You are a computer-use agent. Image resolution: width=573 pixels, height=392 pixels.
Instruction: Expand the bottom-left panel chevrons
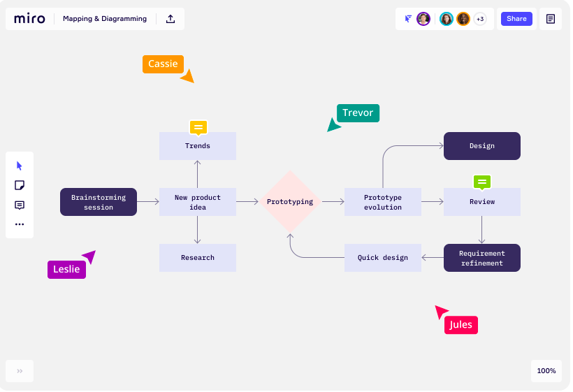[20, 372]
